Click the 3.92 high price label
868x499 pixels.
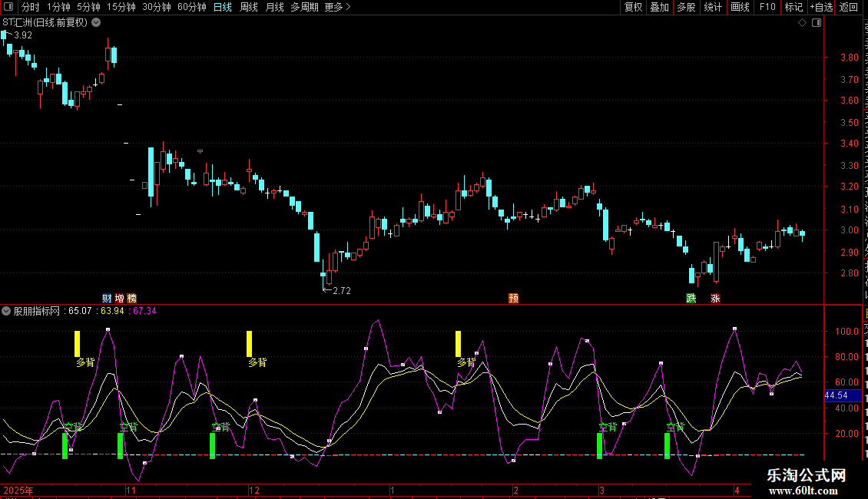(23, 35)
